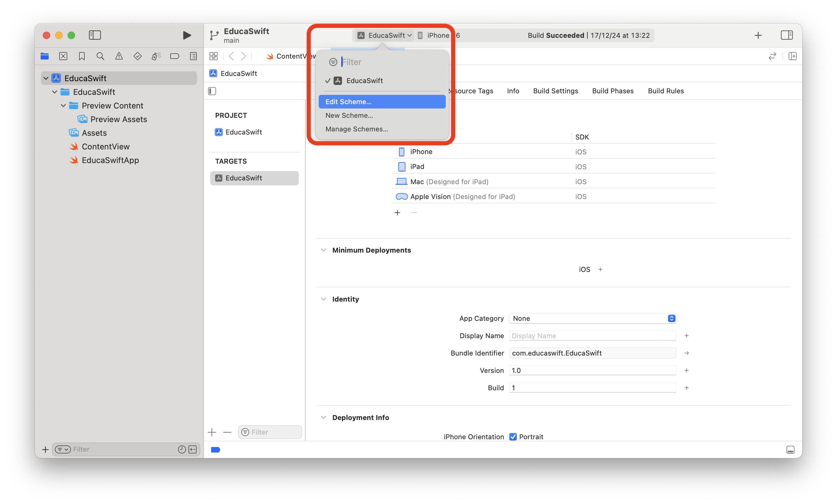Image resolution: width=837 pixels, height=504 pixels.
Task: Select the checked EducaSwift scheme entry
Action: [382, 81]
